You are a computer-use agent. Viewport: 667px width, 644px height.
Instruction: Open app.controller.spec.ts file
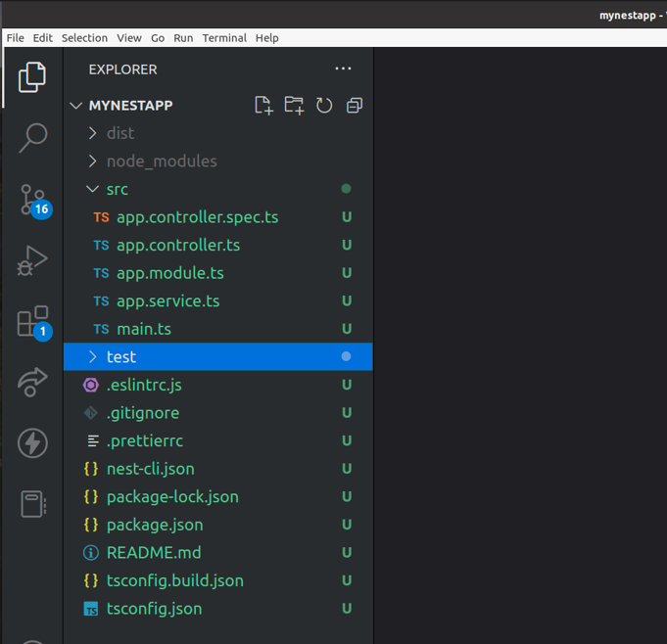pyautogui.click(x=197, y=217)
